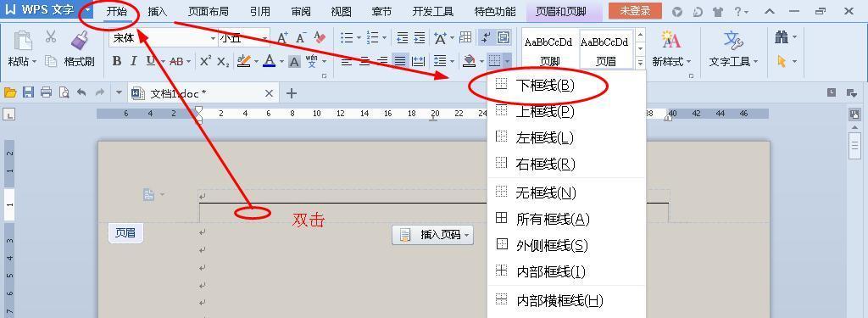Choose 无框线(N) from border menu
This screenshot has height=318, width=868.
tap(565, 192)
